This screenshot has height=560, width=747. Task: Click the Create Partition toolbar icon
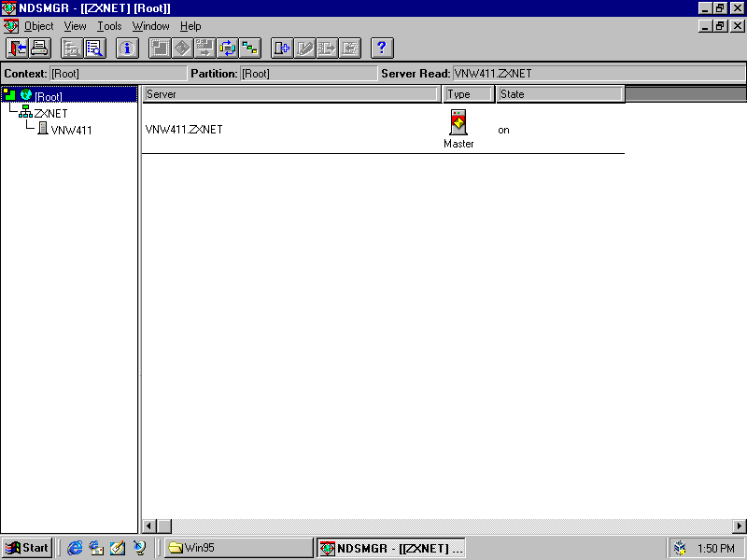tap(160, 49)
